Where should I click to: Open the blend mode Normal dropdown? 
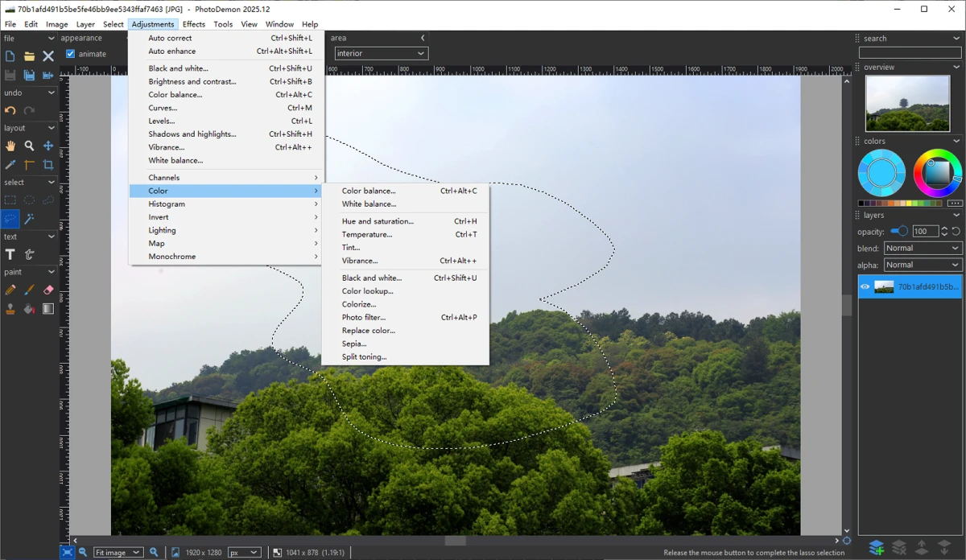[923, 248]
